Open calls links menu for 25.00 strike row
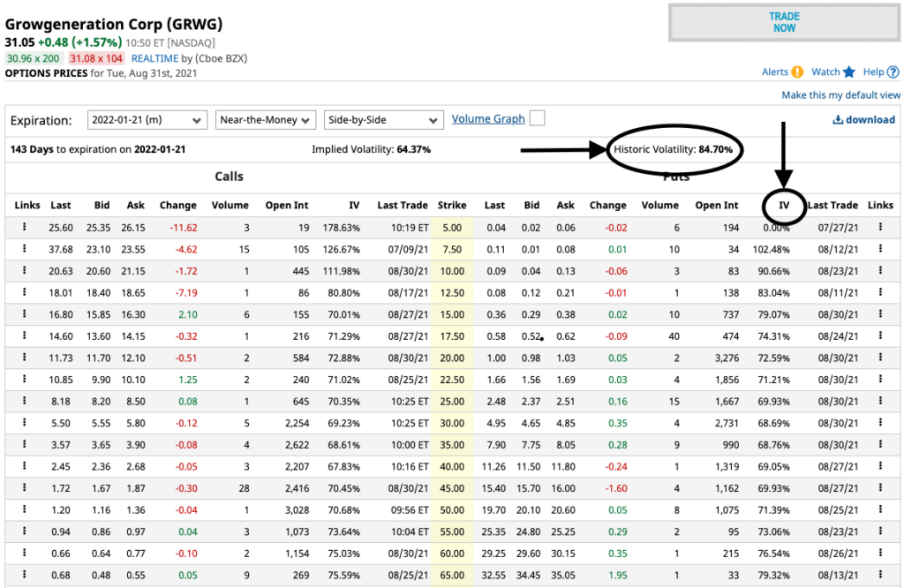The height and width of the screenshot is (588, 904). tap(24, 401)
